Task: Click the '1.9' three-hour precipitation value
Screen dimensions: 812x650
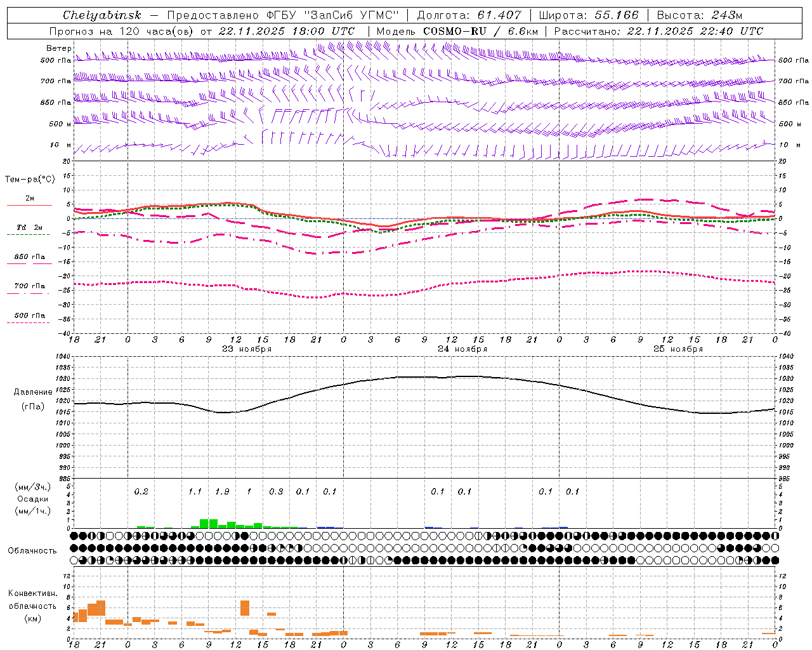Action: [222, 492]
